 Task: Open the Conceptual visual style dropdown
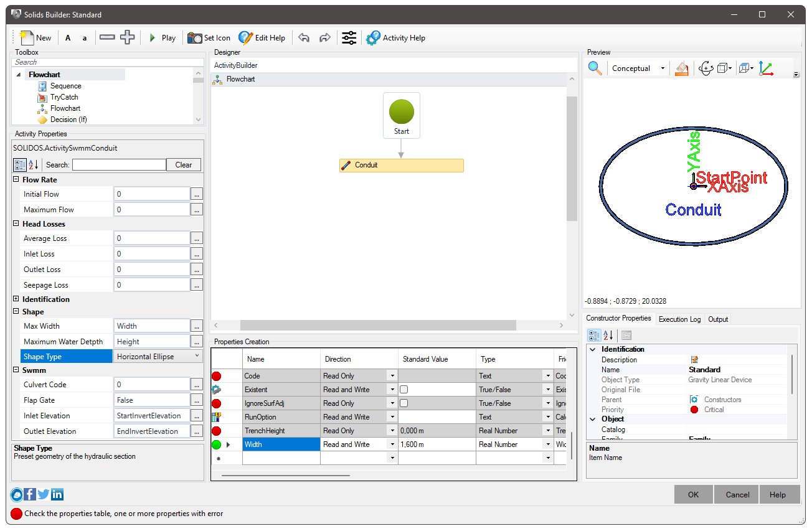pos(663,68)
